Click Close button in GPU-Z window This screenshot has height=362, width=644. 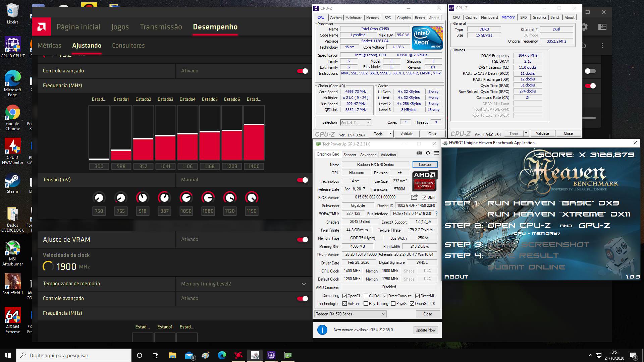pos(428,314)
